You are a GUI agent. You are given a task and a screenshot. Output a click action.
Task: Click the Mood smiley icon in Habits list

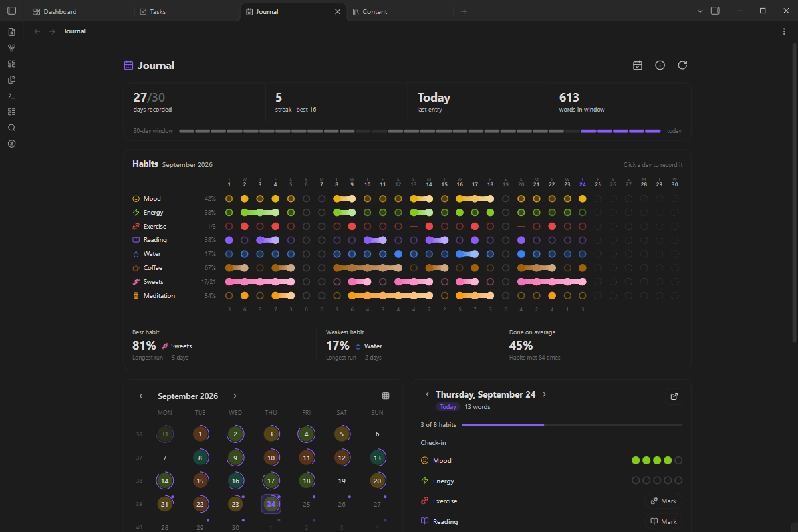136,199
